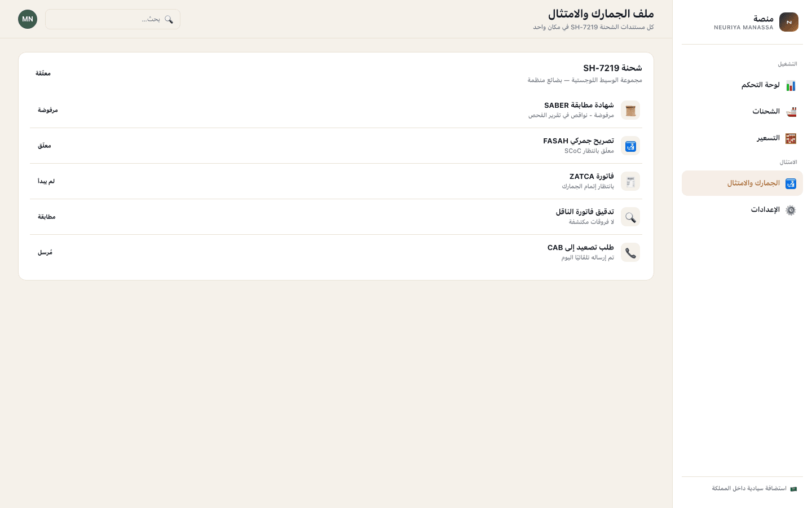Click تم إرساله تلقائيًا اليوم description

pos(588,258)
